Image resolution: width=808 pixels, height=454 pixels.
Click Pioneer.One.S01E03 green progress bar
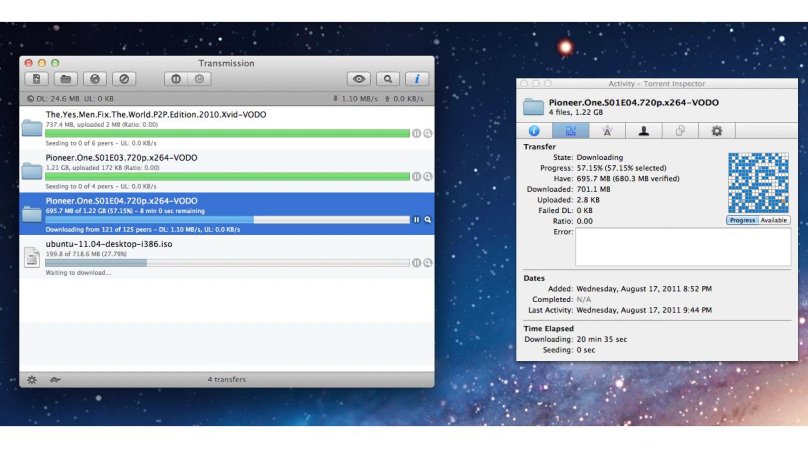[227, 177]
